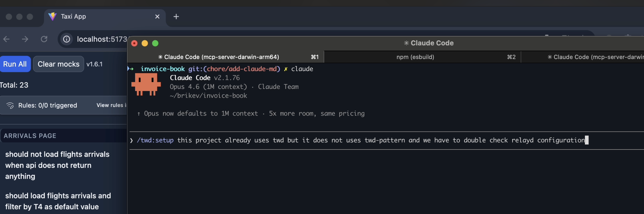
Task: Click 'Opus 4.6 (1M context)' model line
Action: click(208, 87)
